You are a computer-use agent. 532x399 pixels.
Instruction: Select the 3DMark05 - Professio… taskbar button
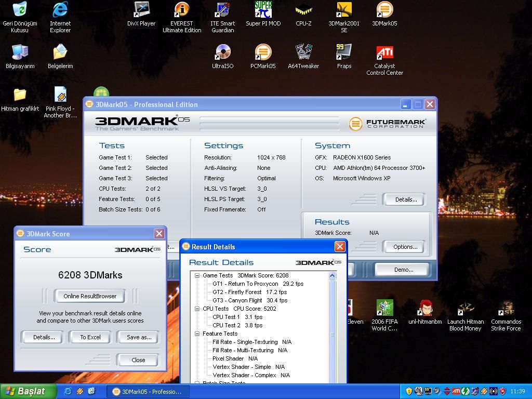[x=148, y=392]
